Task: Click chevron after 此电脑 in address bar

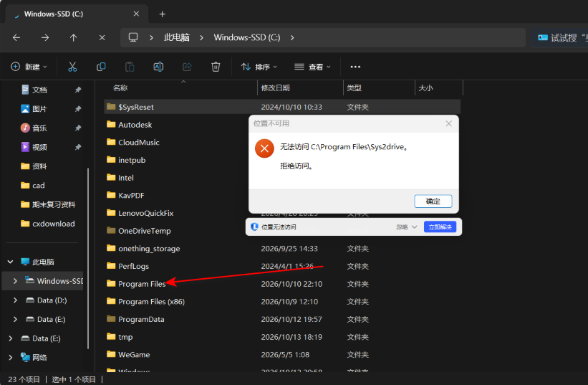Action: coord(201,37)
